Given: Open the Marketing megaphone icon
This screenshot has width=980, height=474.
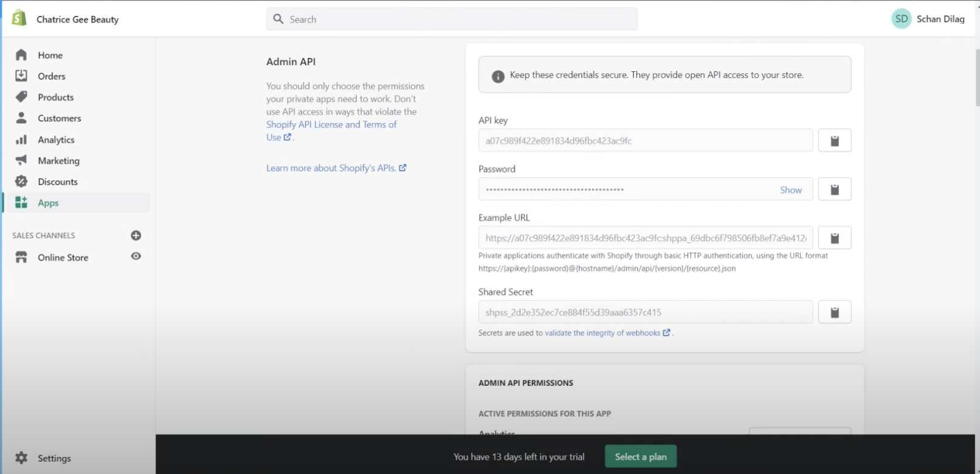Looking at the screenshot, I should [21, 160].
